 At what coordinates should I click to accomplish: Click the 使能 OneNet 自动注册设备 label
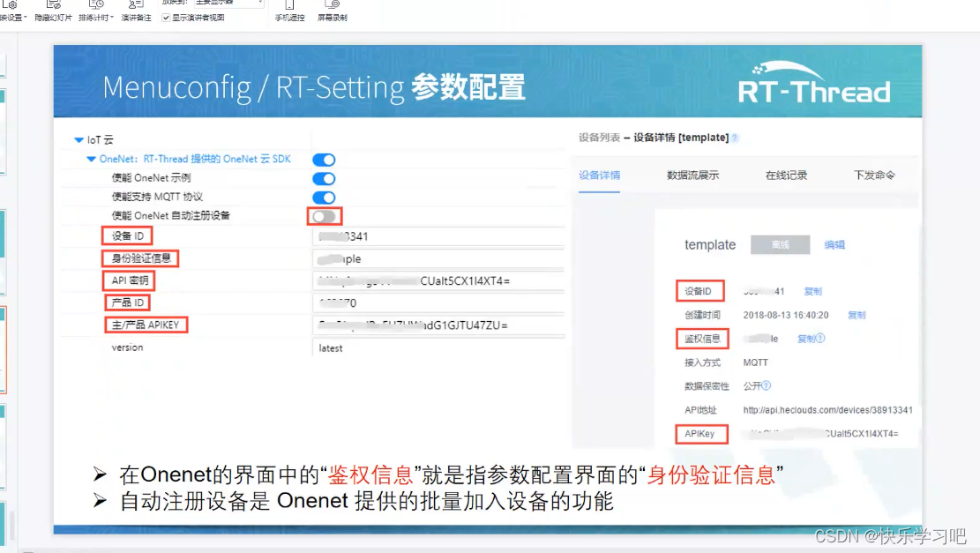(170, 215)
